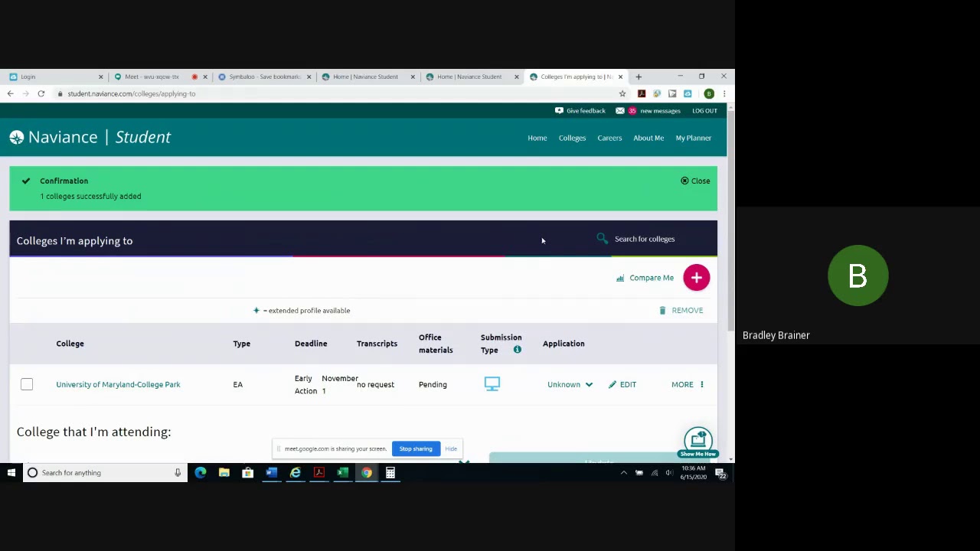Click browser back arrow
The image size is (980, 551).
pyautogui.click(x=10, y=94)
